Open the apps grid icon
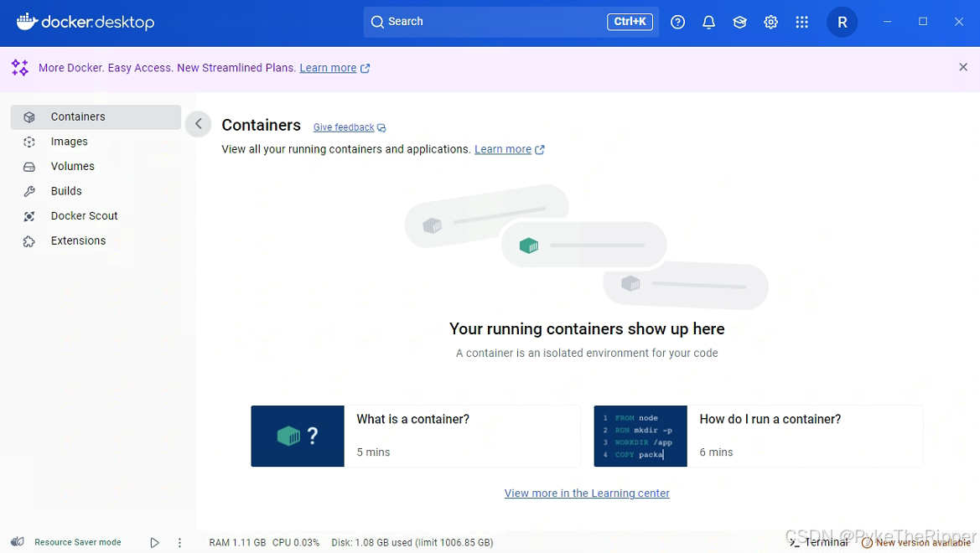980x553 pixels. coord(802,22)
